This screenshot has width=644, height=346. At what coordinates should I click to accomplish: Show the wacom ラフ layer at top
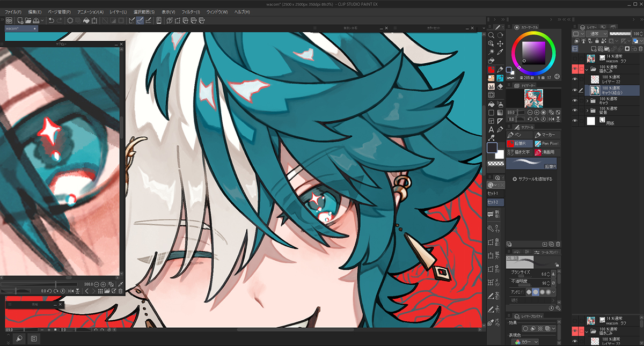pos(575,58)
